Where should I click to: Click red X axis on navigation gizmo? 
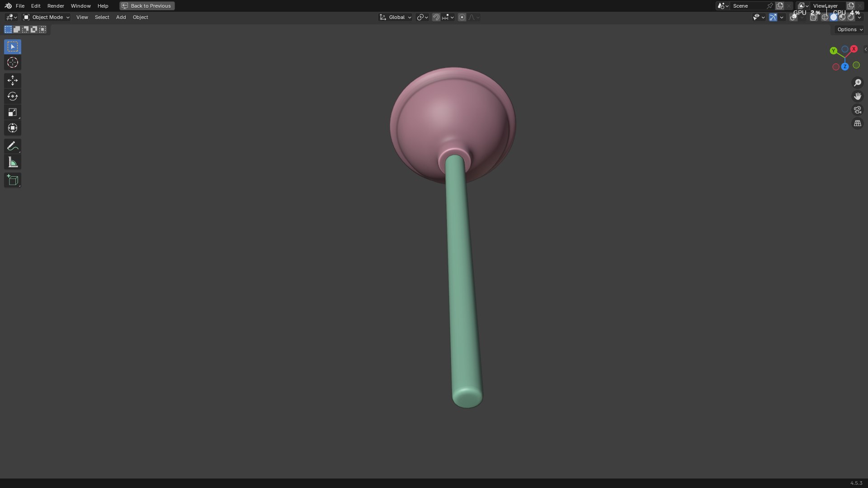click(x=854, y=49)
